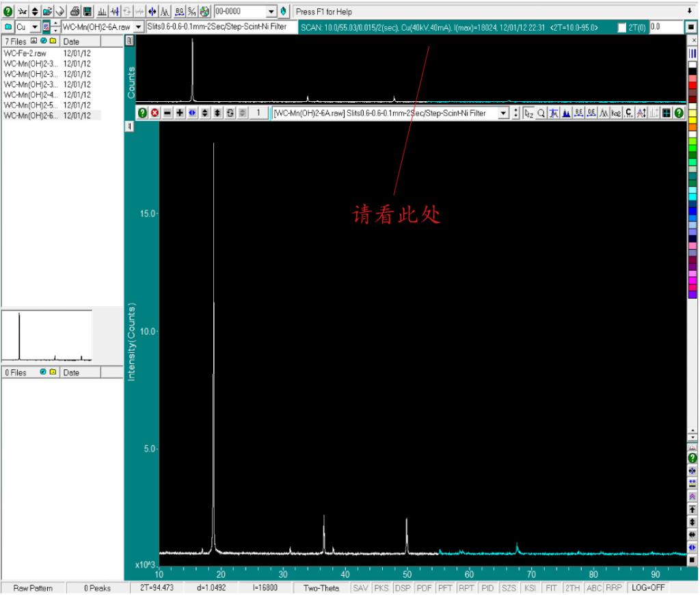
Task: Click the 7 Files column header
Action: click(x=31, y=42)
